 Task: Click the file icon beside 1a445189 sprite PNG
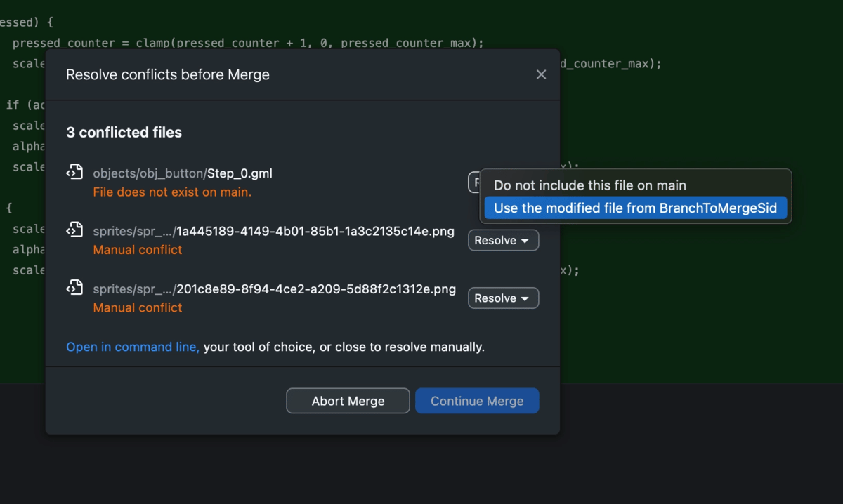click(x=74, y=230)
